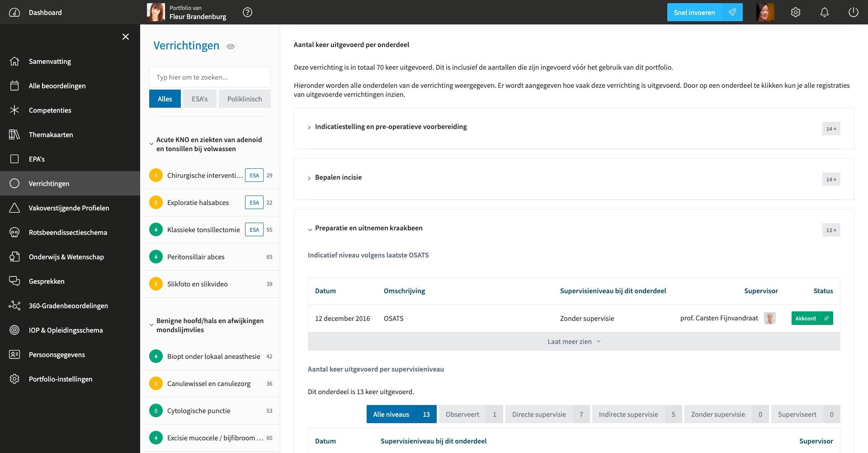Click first Datum column header
Viewport: 868px width, 453px height.
[325, 291]
